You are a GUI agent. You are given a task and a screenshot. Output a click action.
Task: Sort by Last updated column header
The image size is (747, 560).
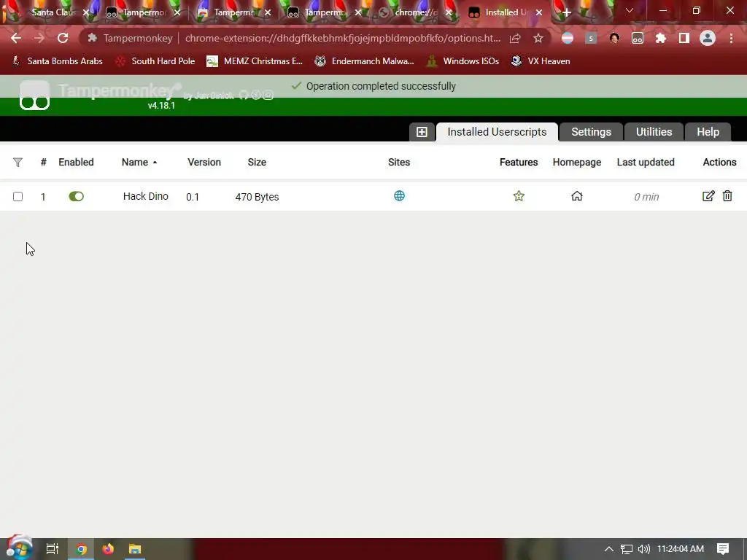(645, 163)
